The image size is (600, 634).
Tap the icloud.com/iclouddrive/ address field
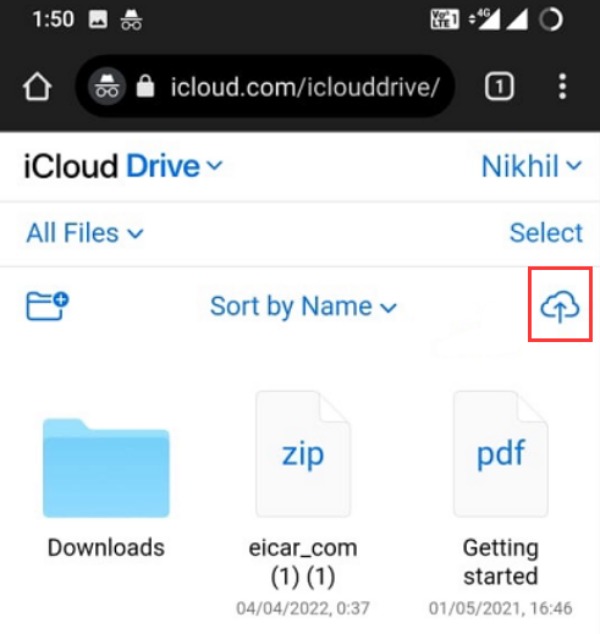[x=265, y=86]
